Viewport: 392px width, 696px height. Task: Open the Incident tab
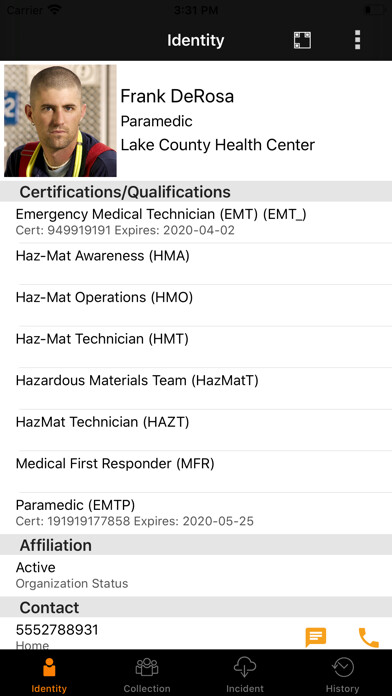[245, 675]
